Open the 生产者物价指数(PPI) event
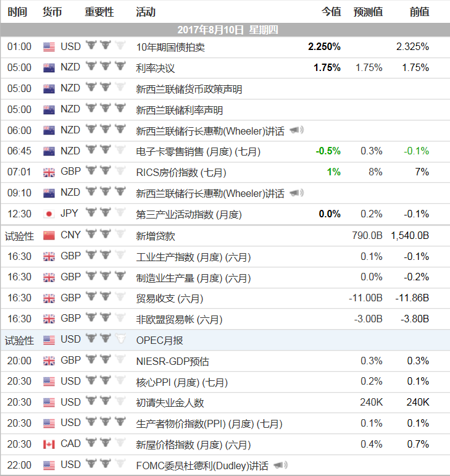450x476 pixels. (x=209, y=424)
